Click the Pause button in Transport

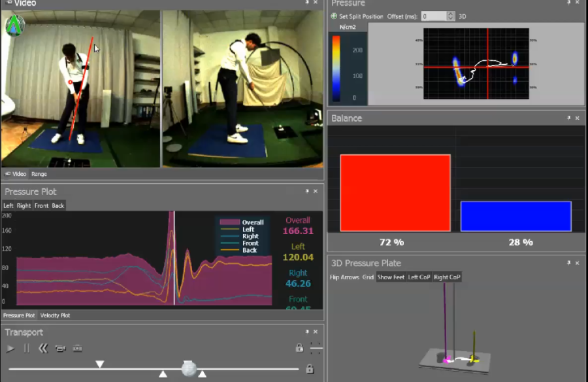click(x=27, y=349)
